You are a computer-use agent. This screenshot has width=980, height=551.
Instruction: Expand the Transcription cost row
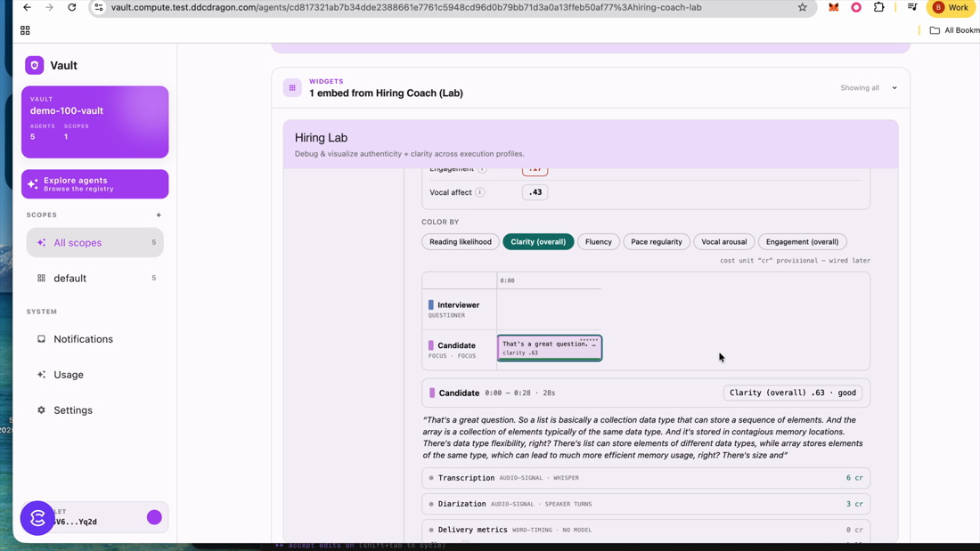tap(646, 478)
